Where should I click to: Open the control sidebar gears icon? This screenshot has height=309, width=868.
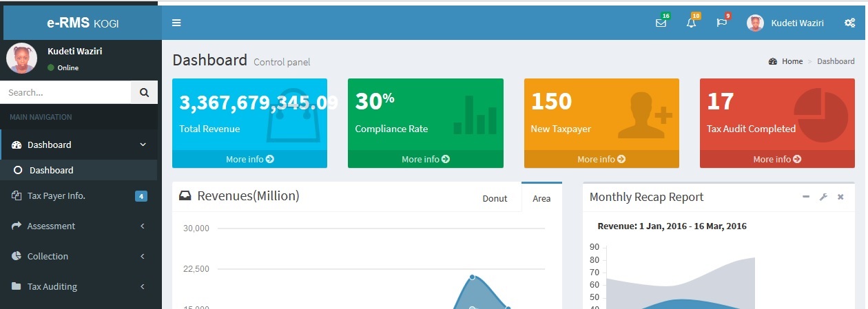(x=849, y=23)
